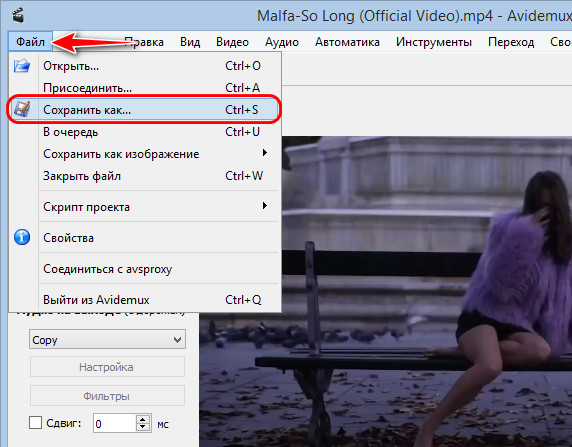Click the Avidemux clapperboard app icon

tap(18, 16)
